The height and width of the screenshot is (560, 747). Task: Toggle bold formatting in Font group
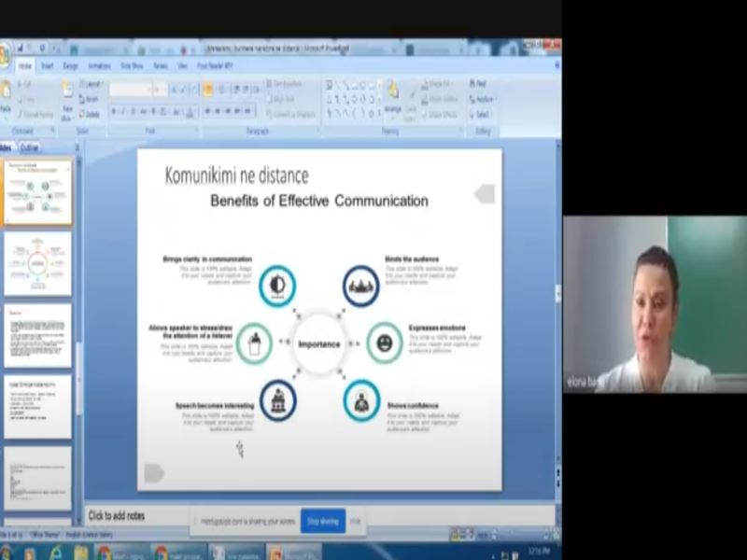pyautogui.click(x=114, y=112)
